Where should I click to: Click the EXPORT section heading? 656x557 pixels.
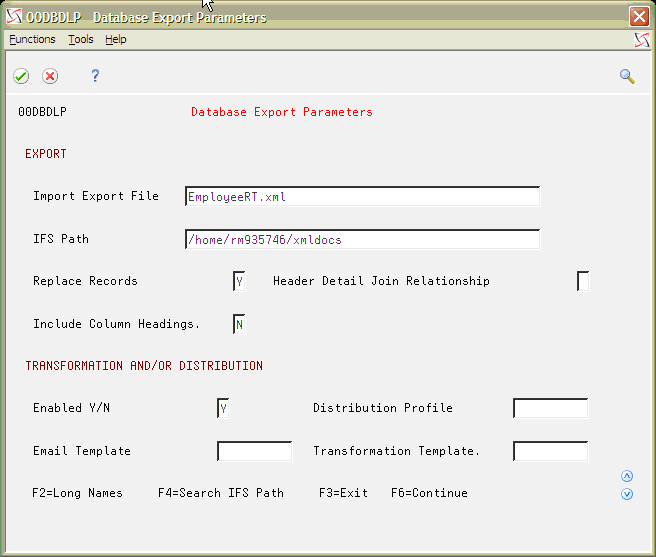(x=46, y=154)
